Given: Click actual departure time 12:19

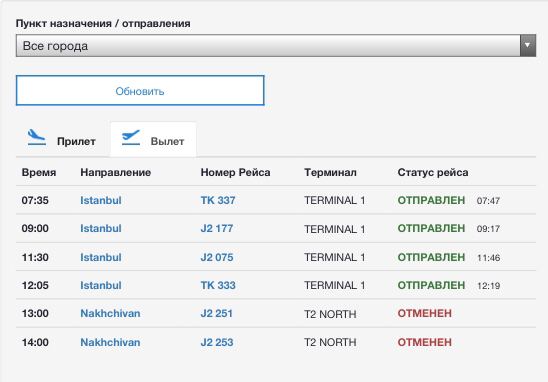Looking at the screenshot, I should click(488, 286).
